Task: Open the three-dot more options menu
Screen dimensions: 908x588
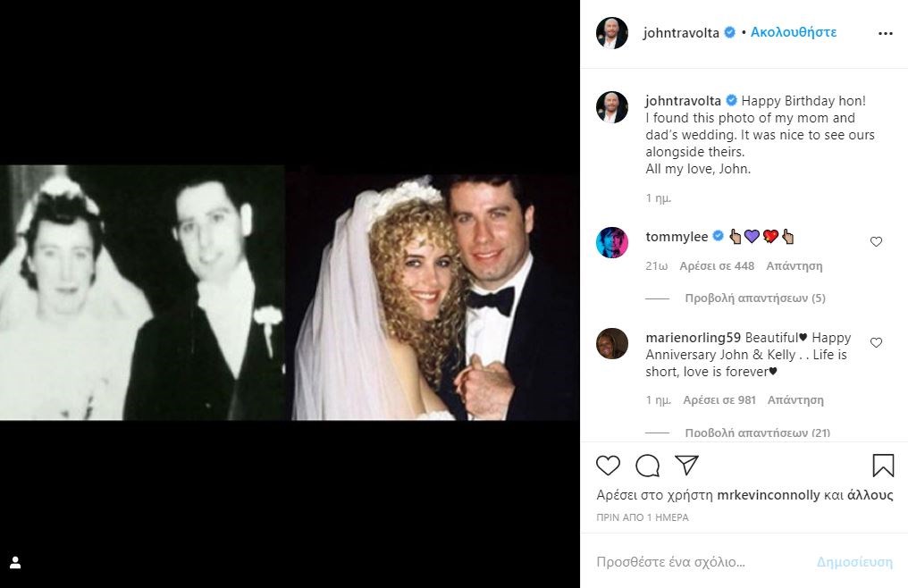Action: (x=885, y=34)
